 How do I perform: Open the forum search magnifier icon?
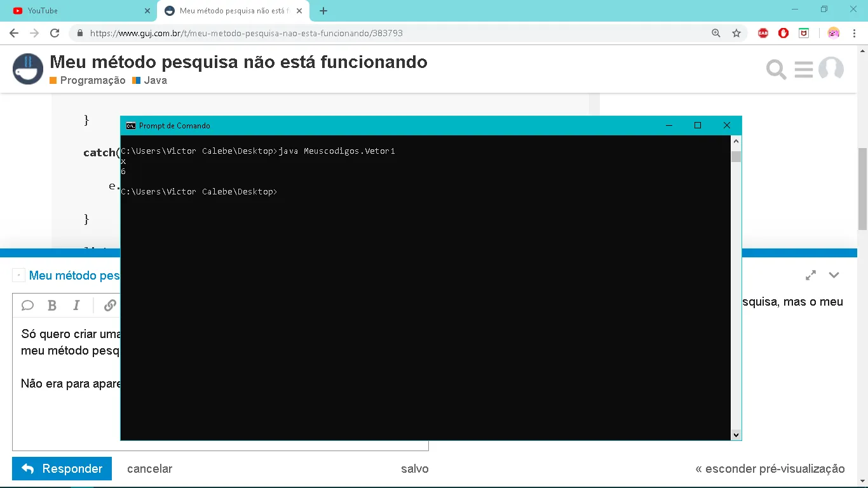[776, 69]
